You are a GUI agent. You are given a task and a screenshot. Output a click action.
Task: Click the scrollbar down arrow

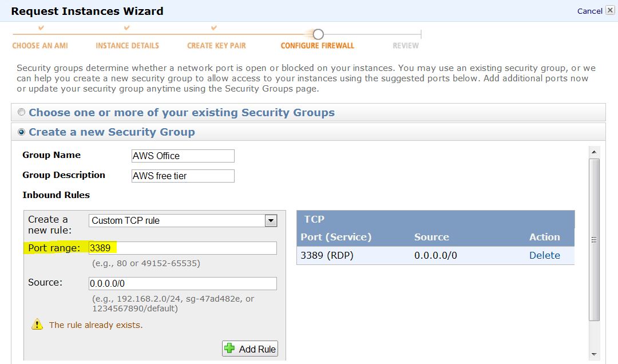click(x=594, y=354)
